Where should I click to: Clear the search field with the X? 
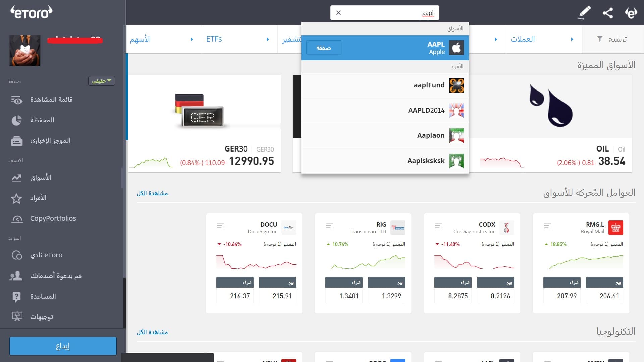(x=338, y=13)
